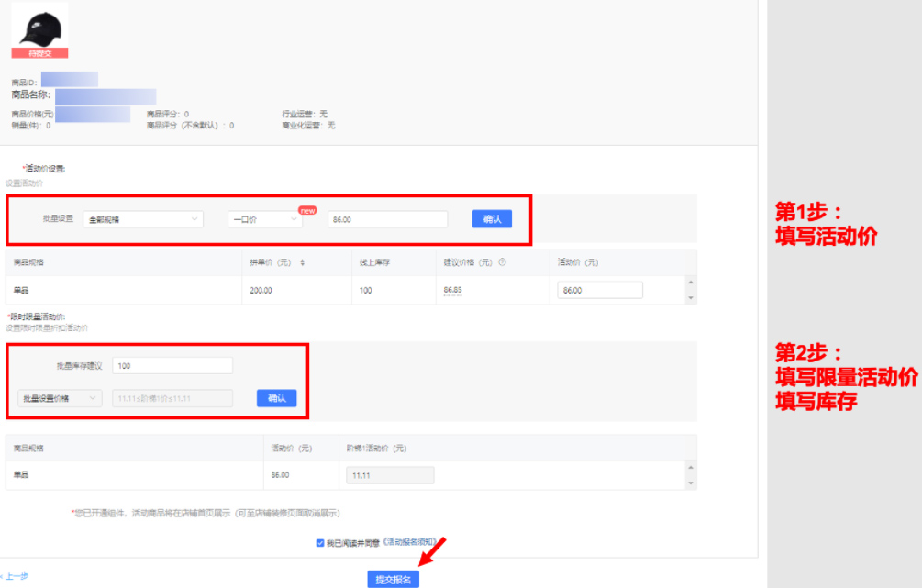This screenshot has width=922, height=588.
Task: Click 确认 button in batch price settings
Action: (x=492, y=219)
